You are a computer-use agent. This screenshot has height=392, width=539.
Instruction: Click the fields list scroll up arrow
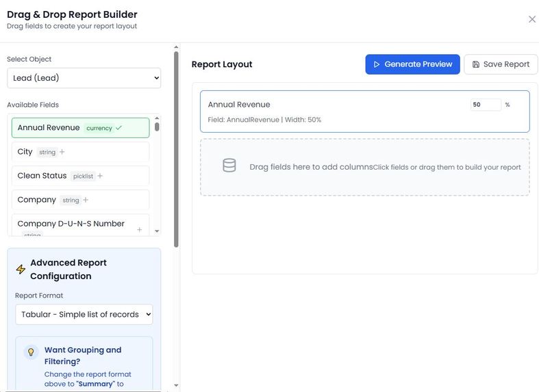click(x=157, y=118)
